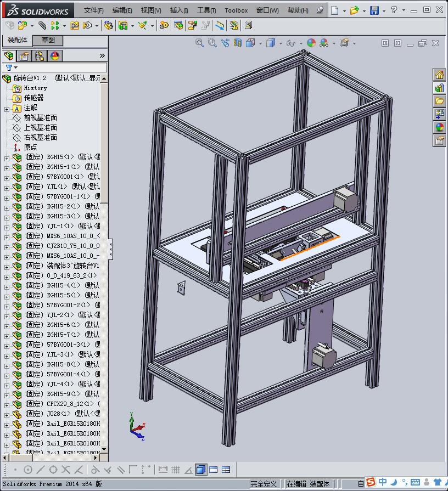Open the SolidWorks Resources home icon
This screenshot has width=448, height=491.
click(439, 75)
